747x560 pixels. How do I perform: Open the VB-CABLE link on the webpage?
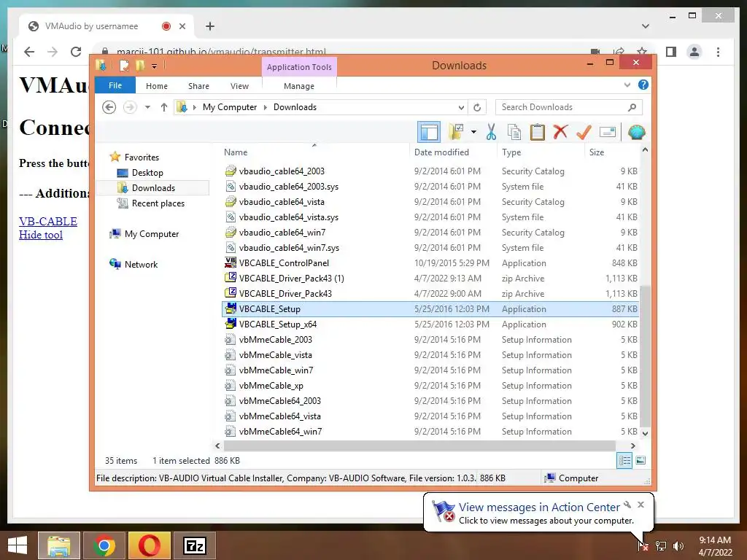click(48, 222)
